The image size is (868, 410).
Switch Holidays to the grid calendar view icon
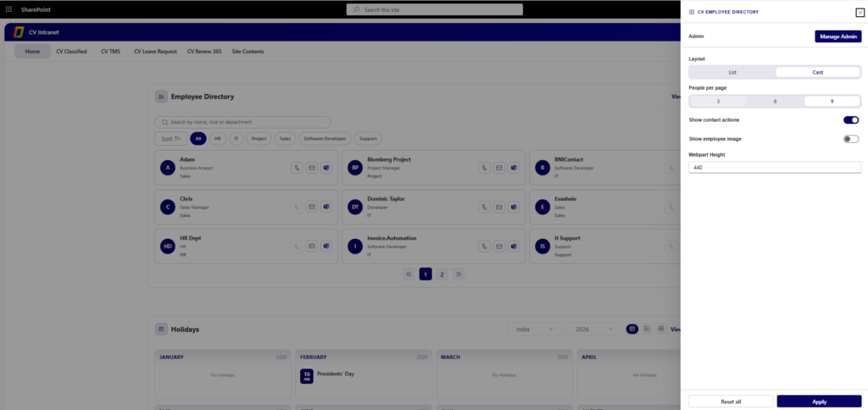point(661,329)
